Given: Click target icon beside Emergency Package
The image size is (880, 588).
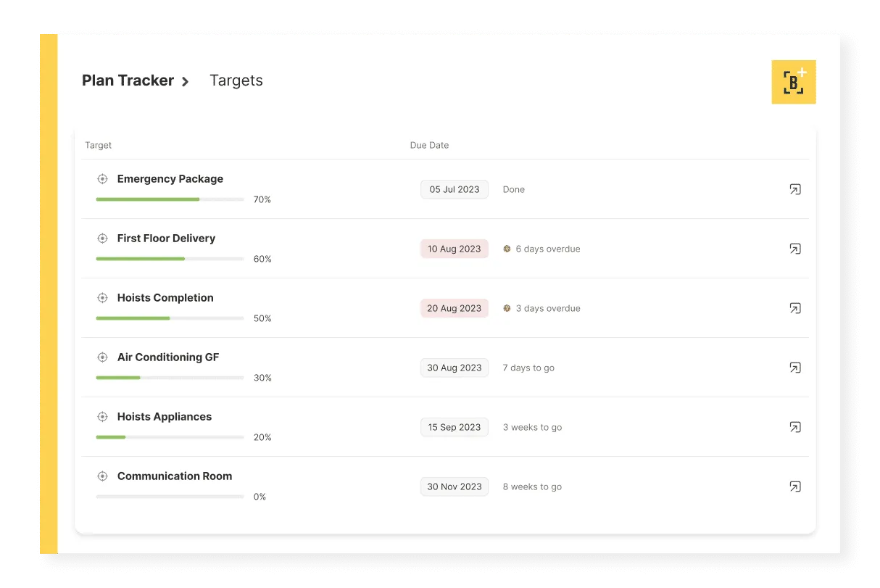Looking at the screenshot, I should pos(102,179).
